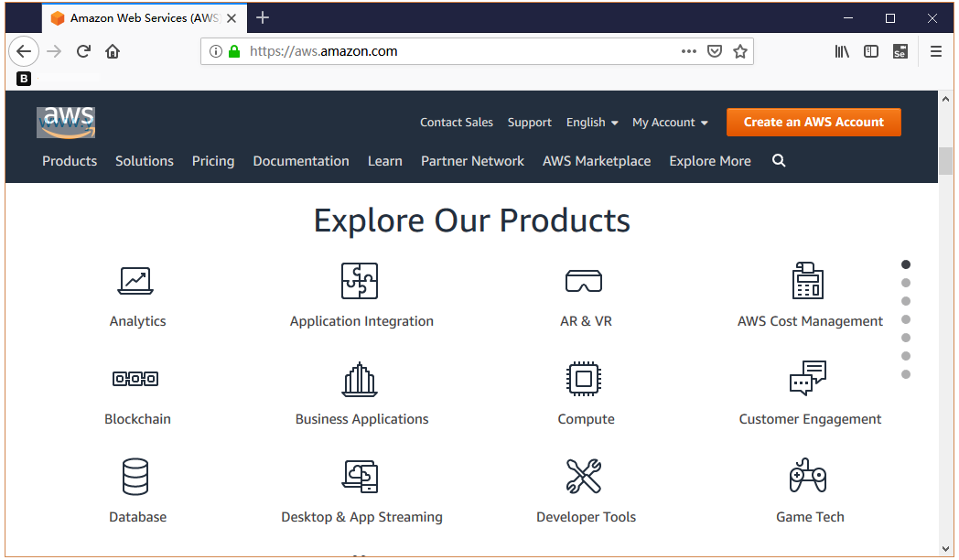Show site information icon in address bar
959x560 pixels.
215,51
